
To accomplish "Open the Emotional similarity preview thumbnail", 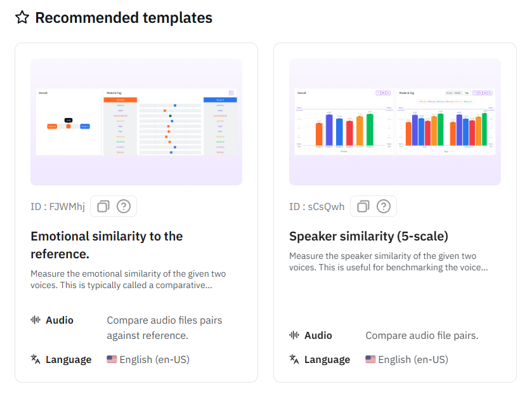I will click(x=136, y=122).
